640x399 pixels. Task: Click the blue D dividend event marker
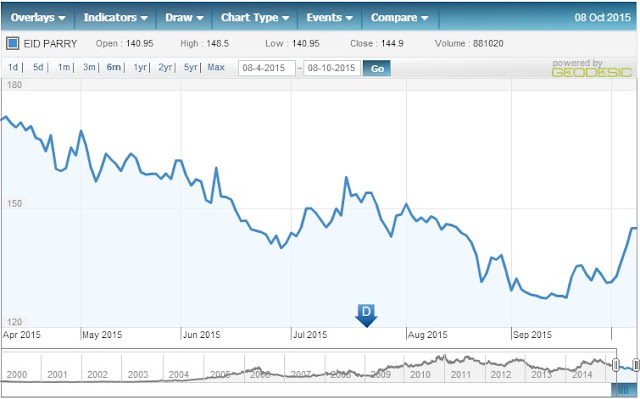pos(366,315)
